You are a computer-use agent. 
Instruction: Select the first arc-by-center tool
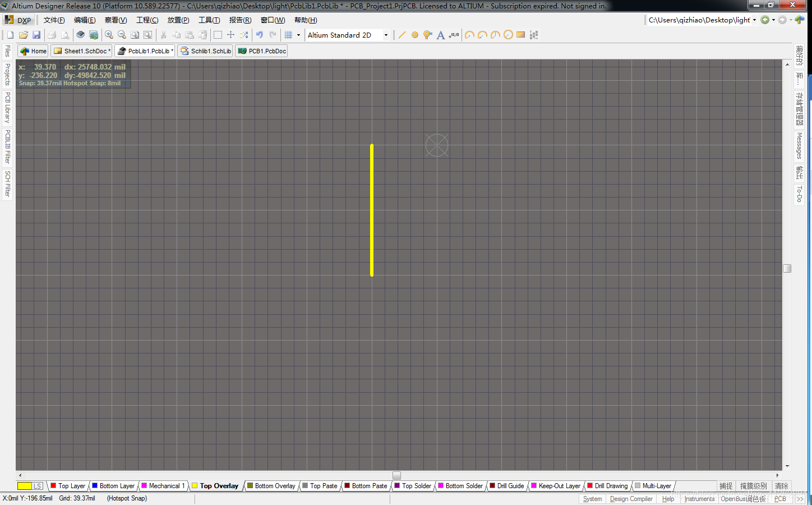469,35
